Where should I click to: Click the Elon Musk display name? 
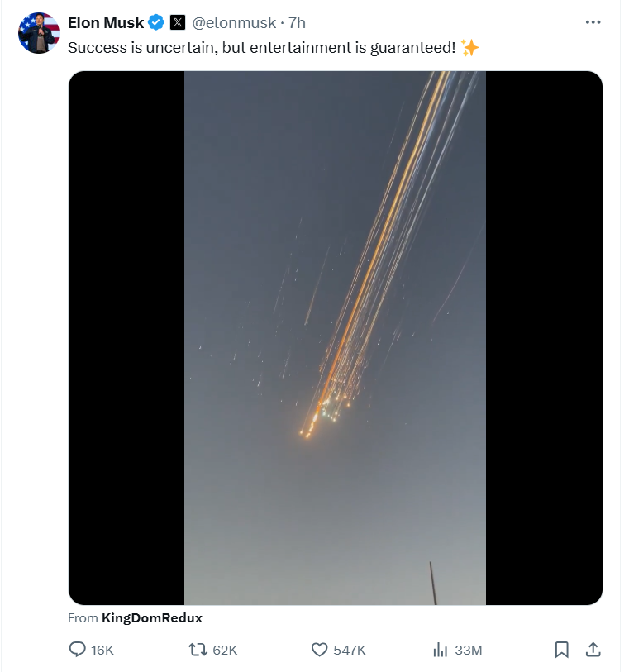tap(106, 23)
